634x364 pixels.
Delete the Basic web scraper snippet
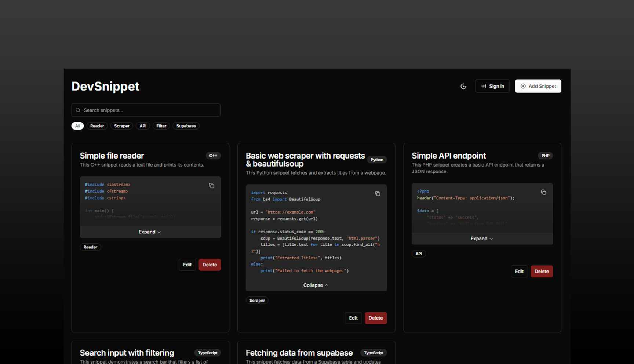pyautogui.click(x=375, y=318)
